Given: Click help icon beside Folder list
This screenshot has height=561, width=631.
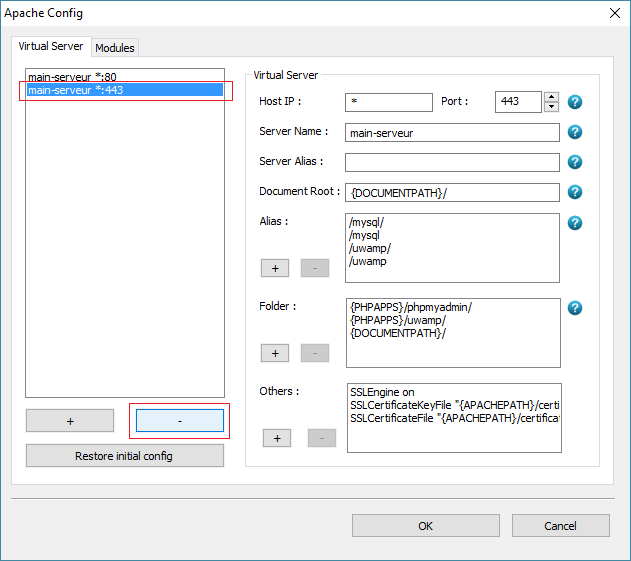Looking at the screenshot, I should click(575, 308).
